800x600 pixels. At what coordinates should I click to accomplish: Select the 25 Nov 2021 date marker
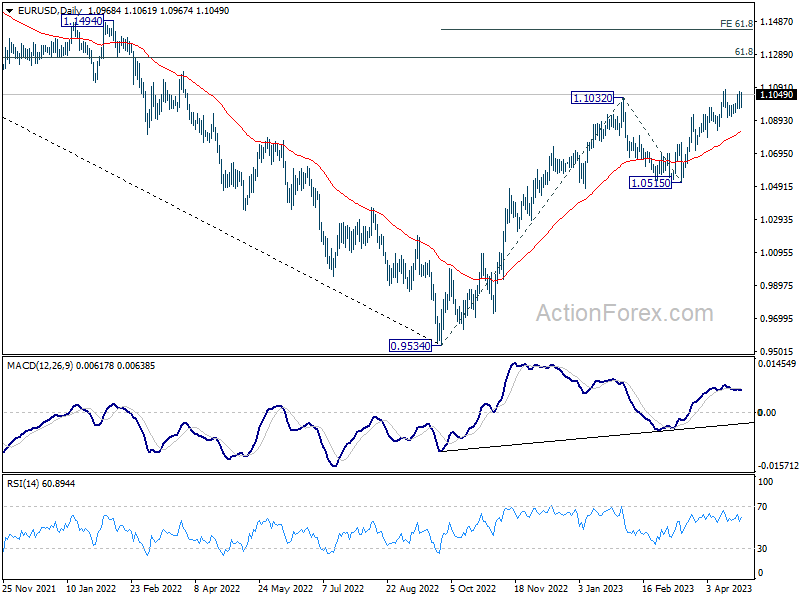[x=29, y=588]
